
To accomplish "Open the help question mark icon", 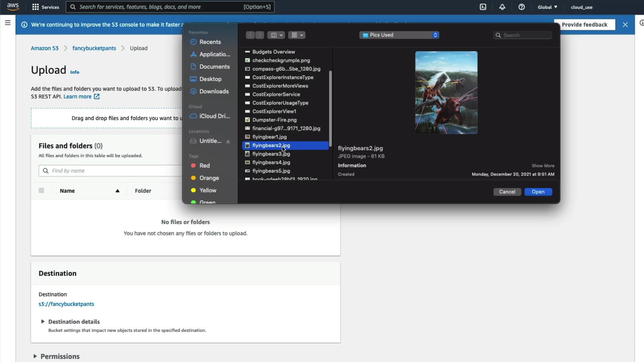I will click(x=522, y=7).
